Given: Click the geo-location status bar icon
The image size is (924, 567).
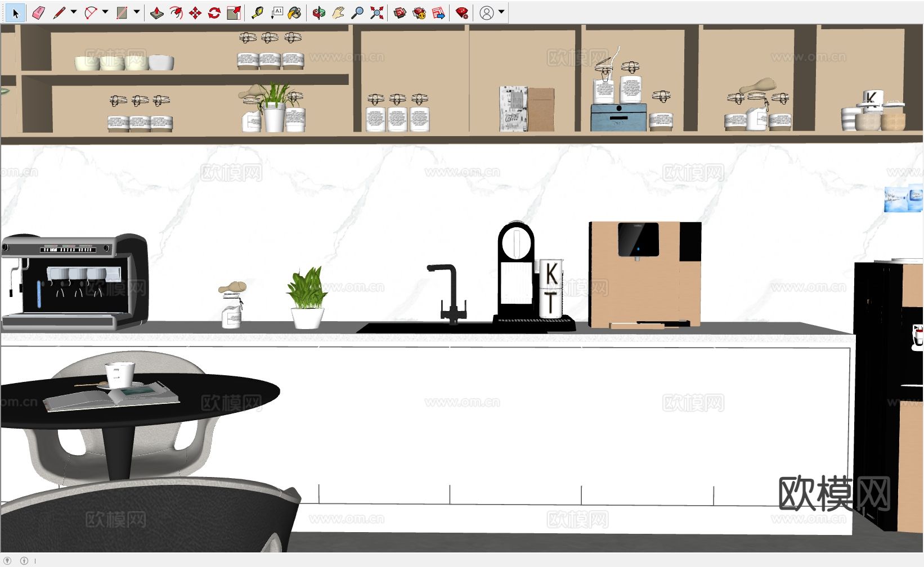Looking at the screenshot, I should [7, 561].
